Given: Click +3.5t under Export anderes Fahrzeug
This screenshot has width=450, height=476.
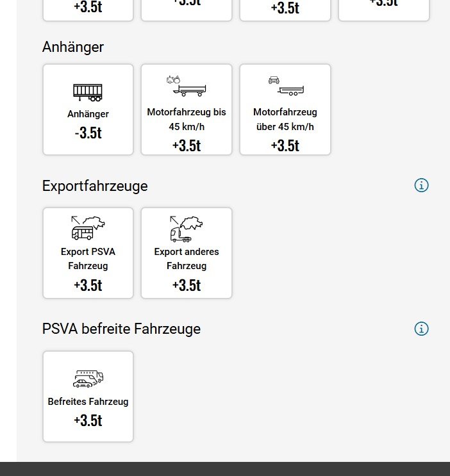Looking at the screenshot, I should pyautogui.click(x=187, y=285).
